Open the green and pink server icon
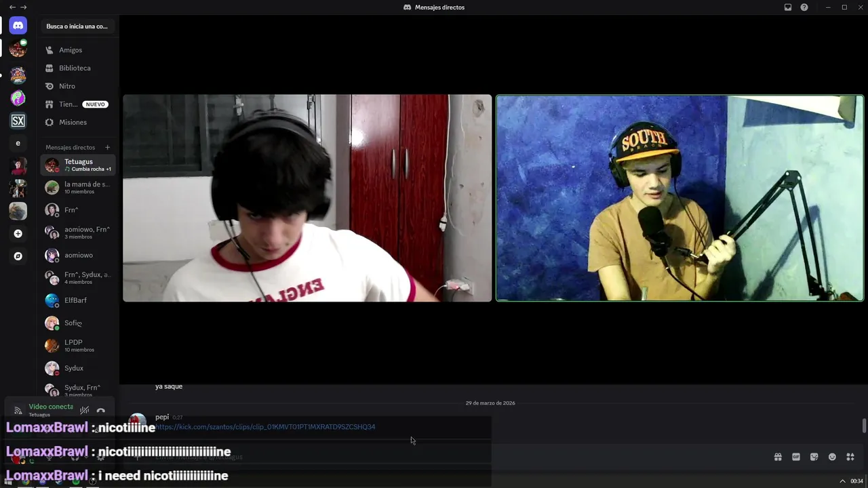The height and width of the screenshot is (488, 868). tap(18, 98)
